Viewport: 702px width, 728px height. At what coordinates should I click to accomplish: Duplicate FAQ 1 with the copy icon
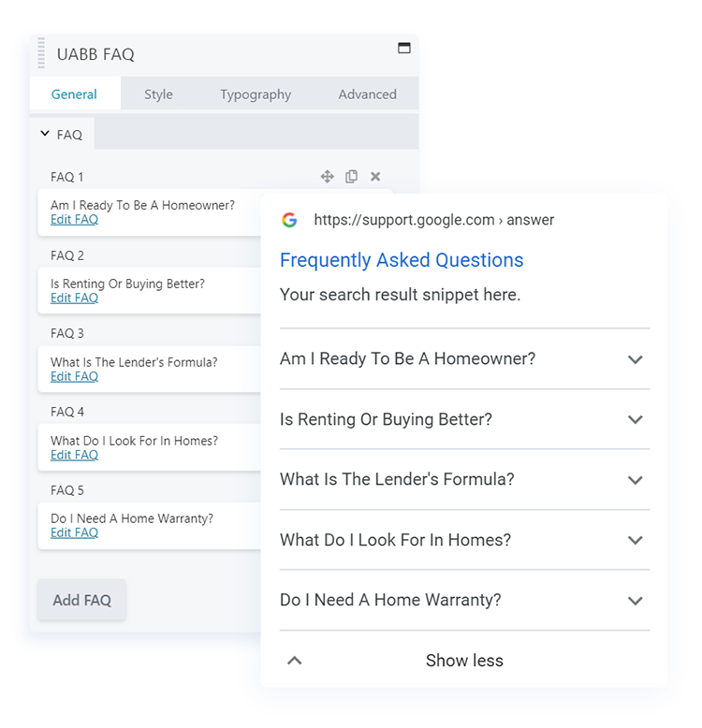click(351, 176)
